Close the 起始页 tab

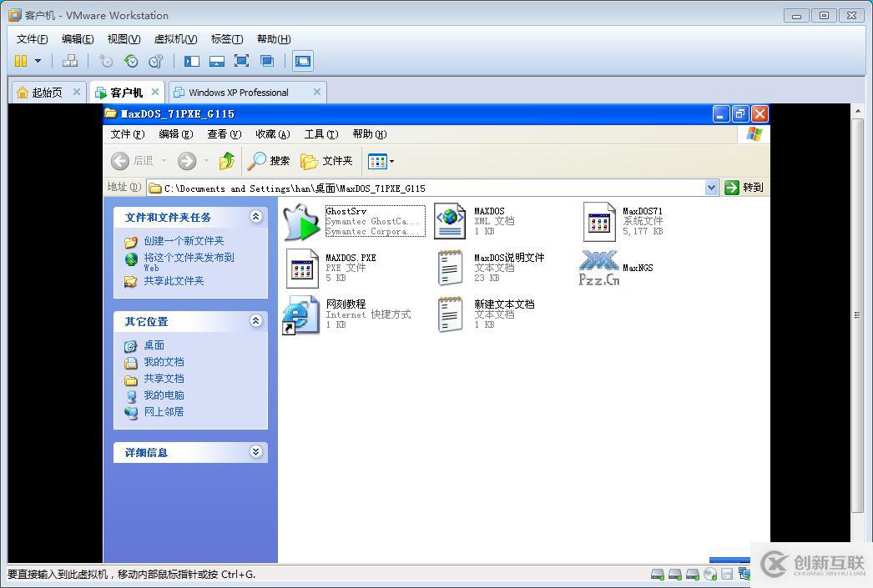[x=77, y=92]
